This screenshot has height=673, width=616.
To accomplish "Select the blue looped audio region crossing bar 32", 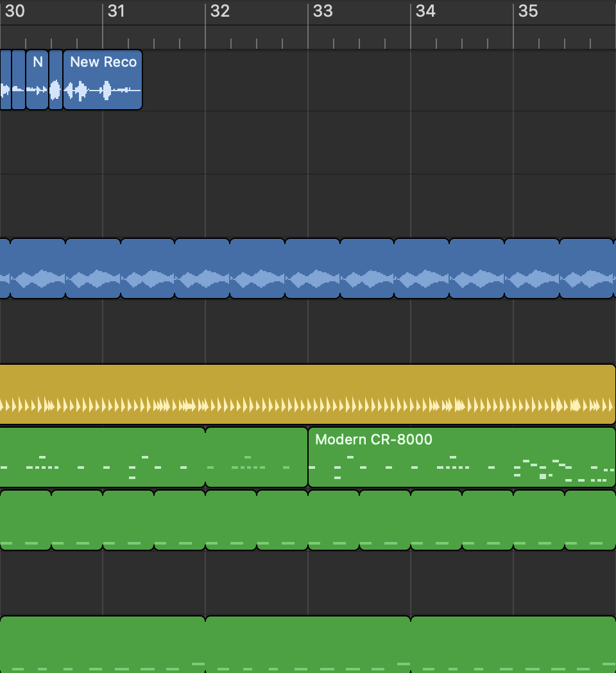I will 202,268.
